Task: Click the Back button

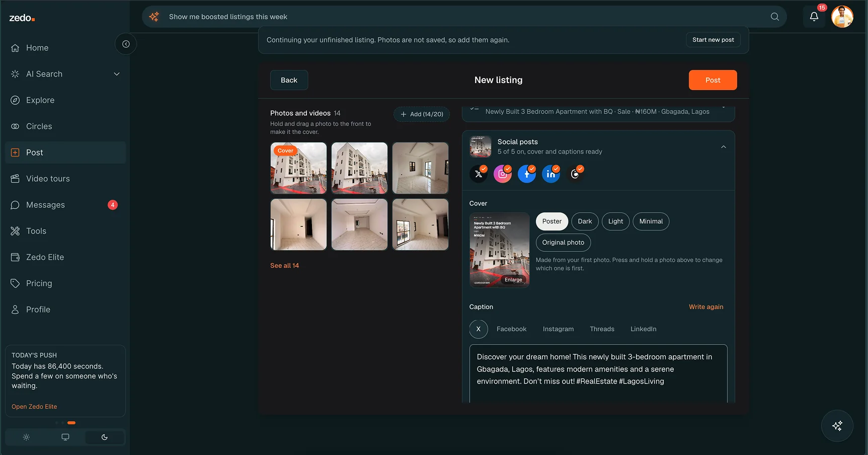Action: tap(289, 80)
